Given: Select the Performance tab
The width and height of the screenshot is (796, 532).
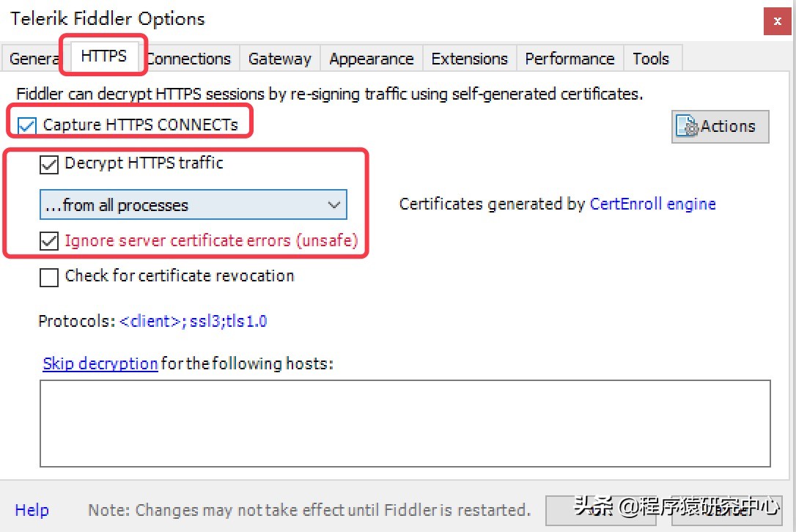Looking at the screenshot, I should 570,58.
